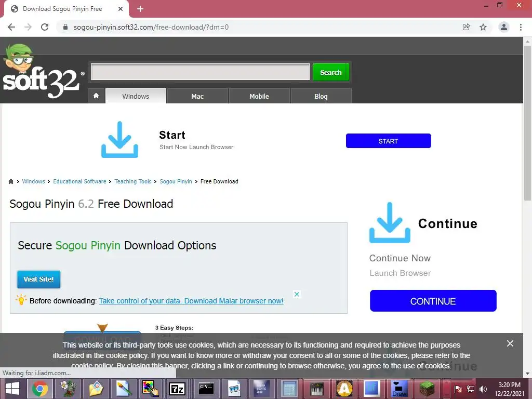Viewport: 532px width, 399px height.
Task: Open the paintbrush document taskbar icon
Action: 124,389
